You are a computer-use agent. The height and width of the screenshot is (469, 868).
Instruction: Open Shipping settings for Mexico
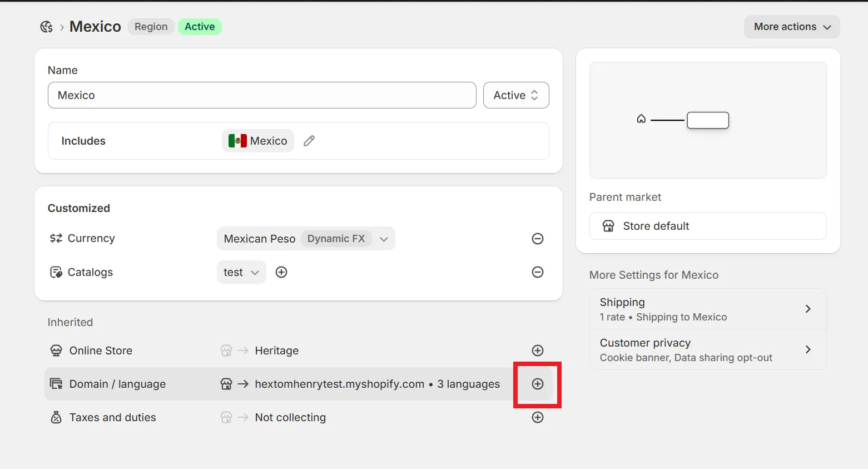click(708, 309)
